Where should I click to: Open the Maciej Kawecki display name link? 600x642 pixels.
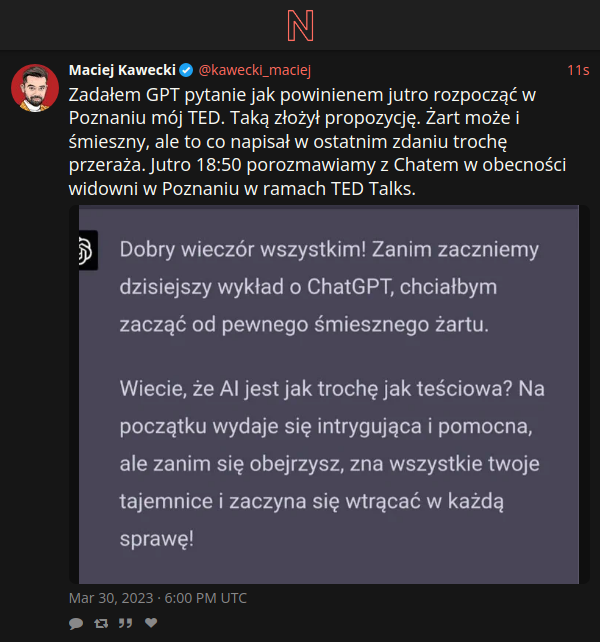pos(122,70)
